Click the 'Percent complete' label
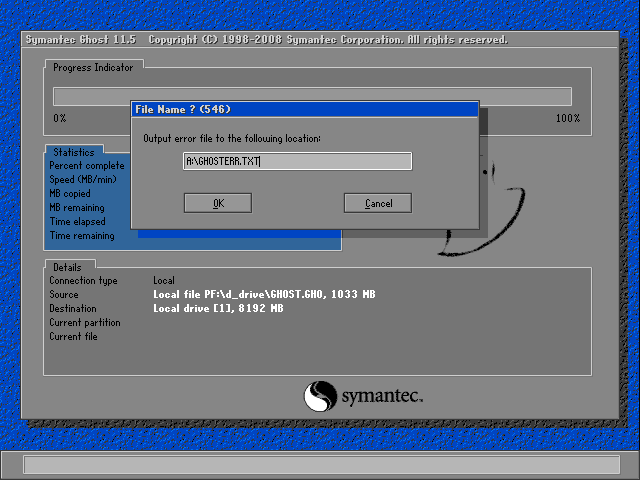Image resolution: width=640 pixels, height=480 pixels. (87, 165)
